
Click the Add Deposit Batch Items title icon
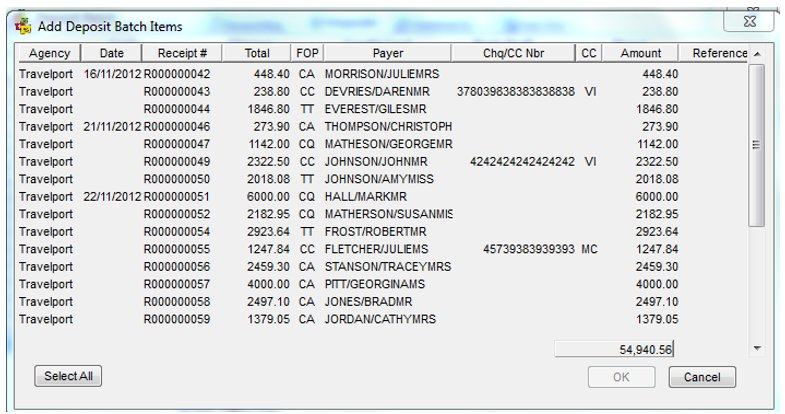24,26
